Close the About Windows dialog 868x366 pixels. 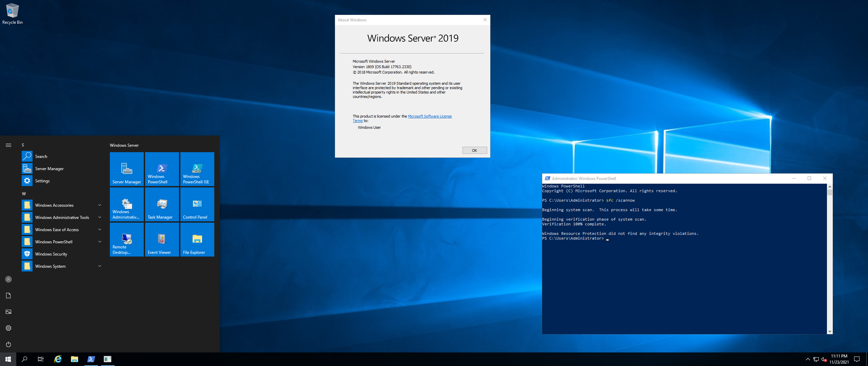(x=485, y=20)
